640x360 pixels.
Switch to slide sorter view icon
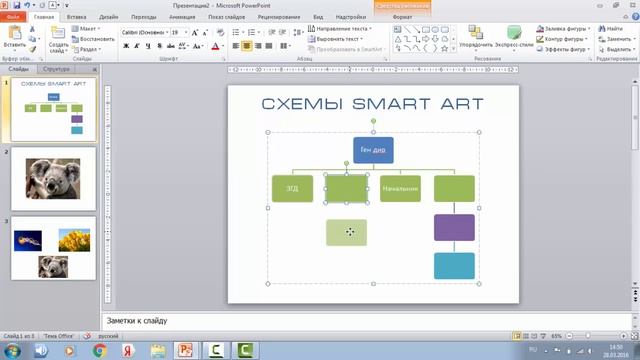pos(526,336)
